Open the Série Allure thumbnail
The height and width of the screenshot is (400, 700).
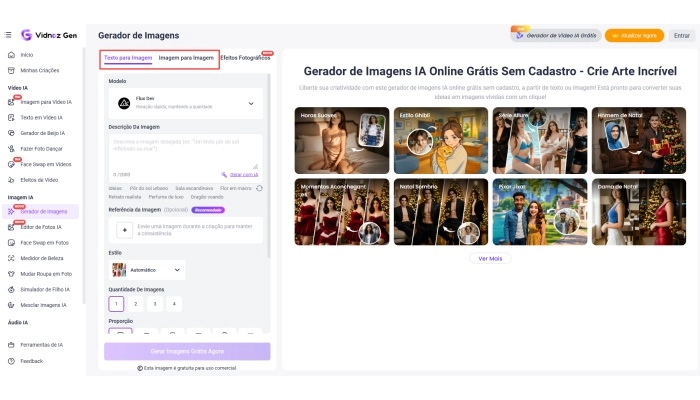click(540, 140)
